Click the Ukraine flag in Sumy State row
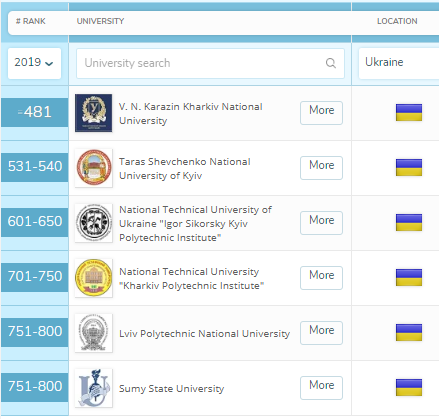The width and height of the screenshot is (439, 419). click(x=409, y=387)
